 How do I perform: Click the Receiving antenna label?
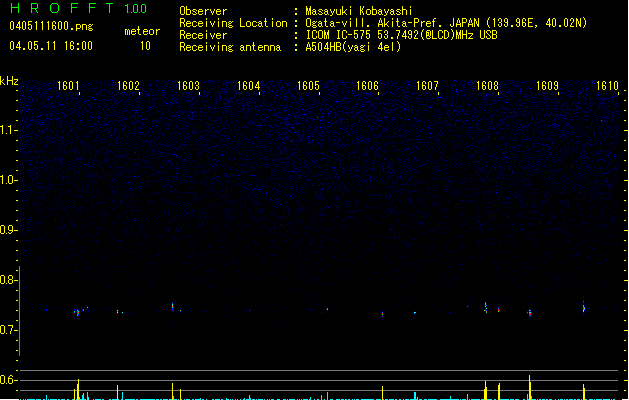(230, 47)
